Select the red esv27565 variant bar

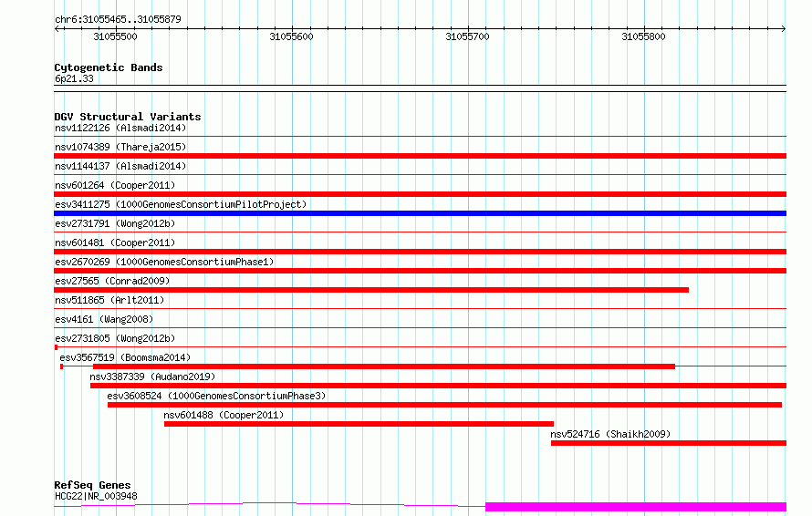click(x=371, y=290)
